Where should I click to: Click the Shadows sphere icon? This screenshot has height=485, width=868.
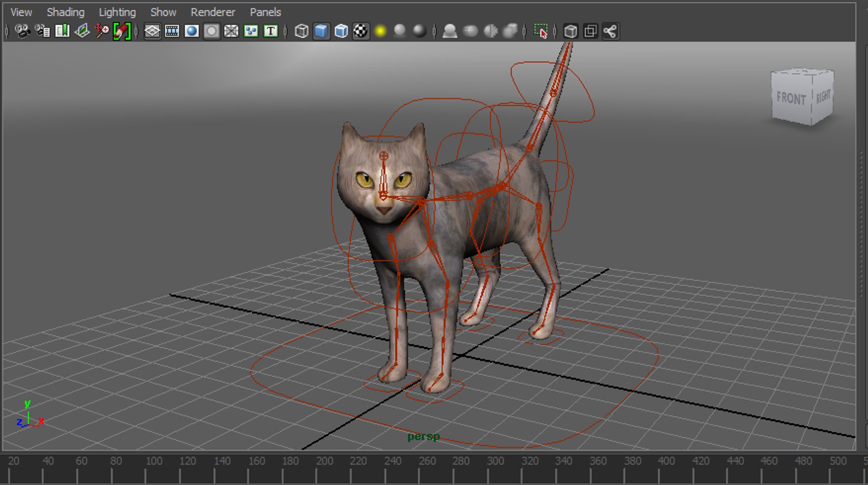coord(400,31)
